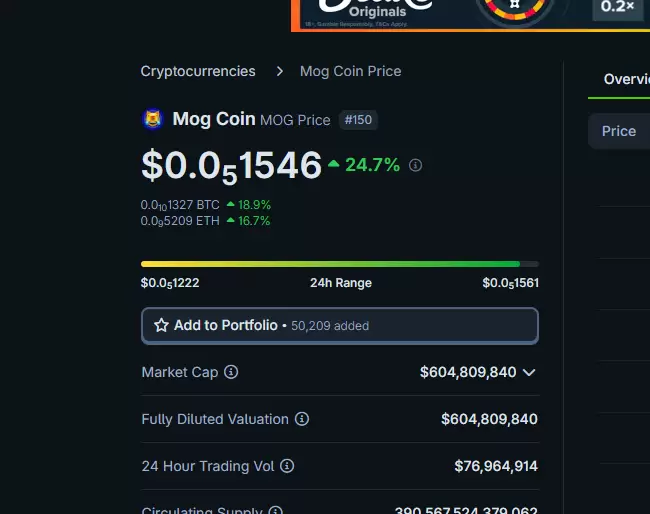Image resolution: width=650 pixels, height=514 pixels.
Task: Click the $604,809,840 Market Cap value
Action: 468,372
